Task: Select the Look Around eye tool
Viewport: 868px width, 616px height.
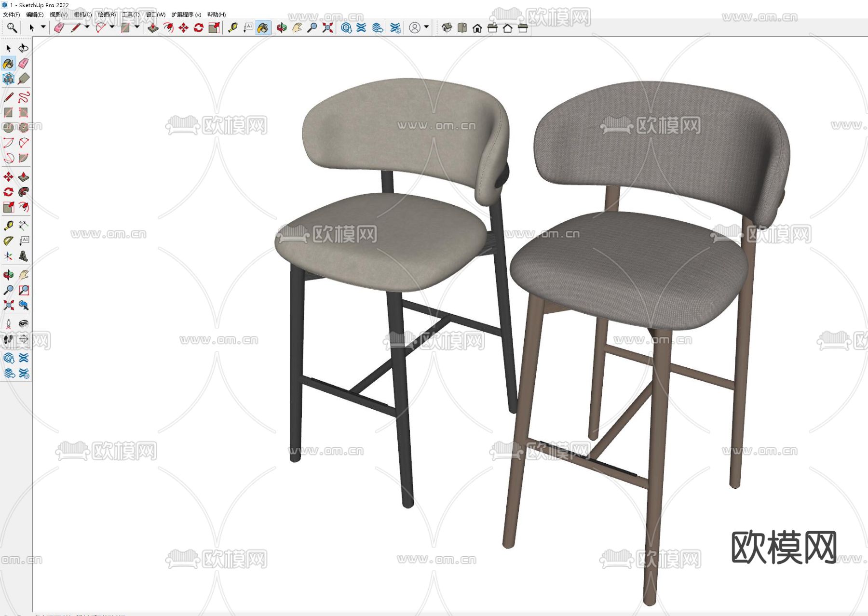Action: 24,324
